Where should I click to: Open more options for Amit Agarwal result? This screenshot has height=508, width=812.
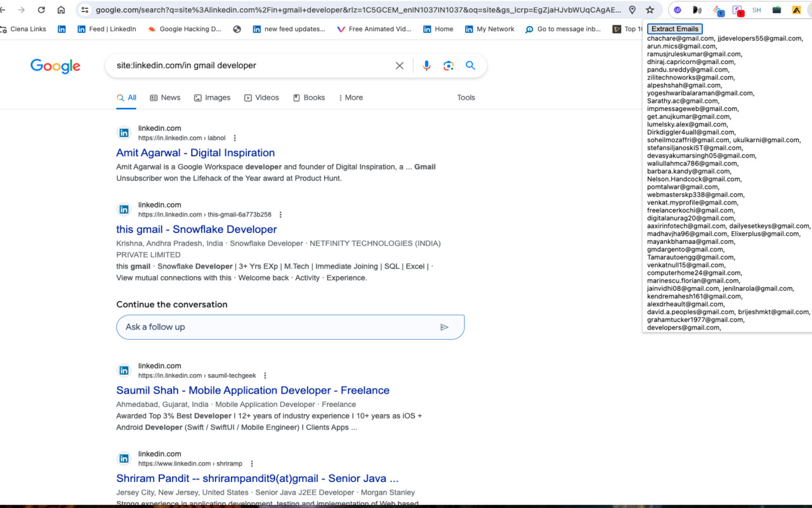click(235, 138)
